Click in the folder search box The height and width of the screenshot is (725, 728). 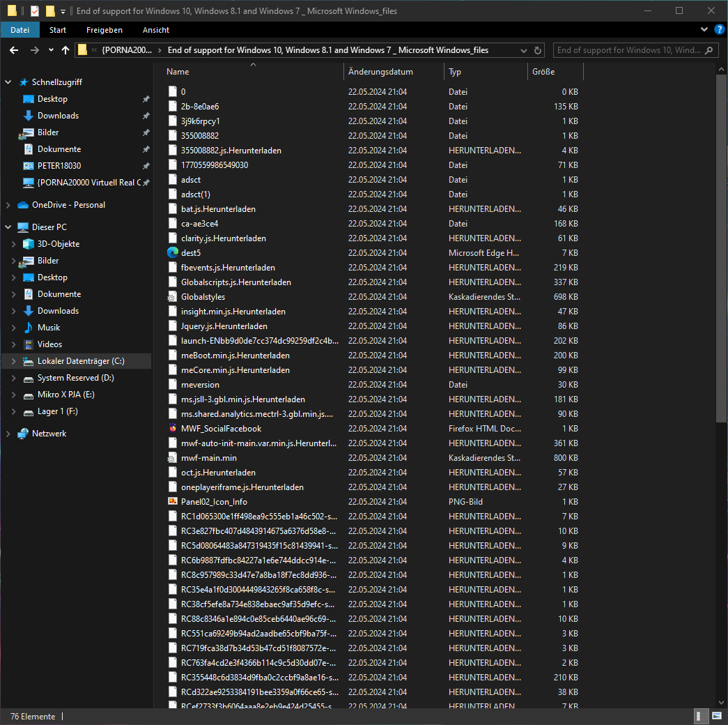628,50
